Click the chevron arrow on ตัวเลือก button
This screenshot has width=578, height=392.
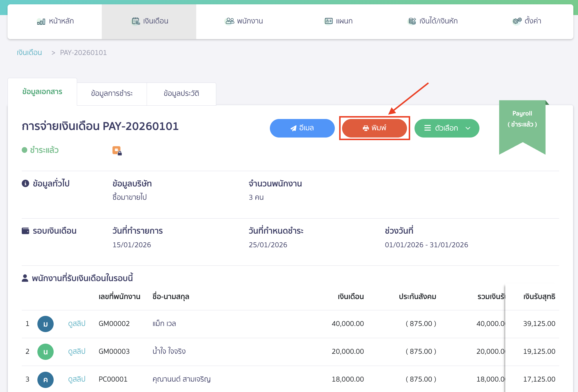(x=468, y=128)
